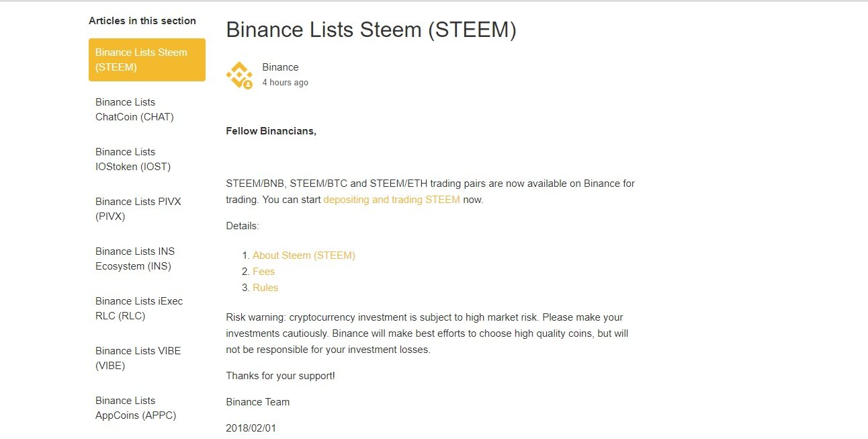Click the 'Fellow Binancians' greeting text
Screen dimensions: 868x439
point(271,131)
